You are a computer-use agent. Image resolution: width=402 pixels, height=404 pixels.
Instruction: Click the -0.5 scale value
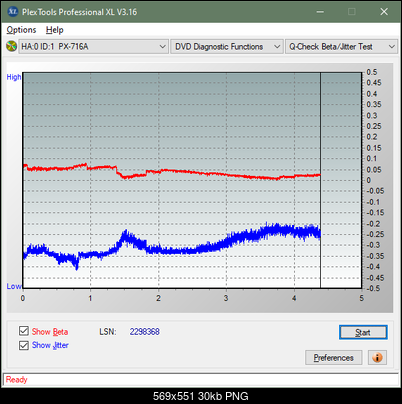coord(373,288)
